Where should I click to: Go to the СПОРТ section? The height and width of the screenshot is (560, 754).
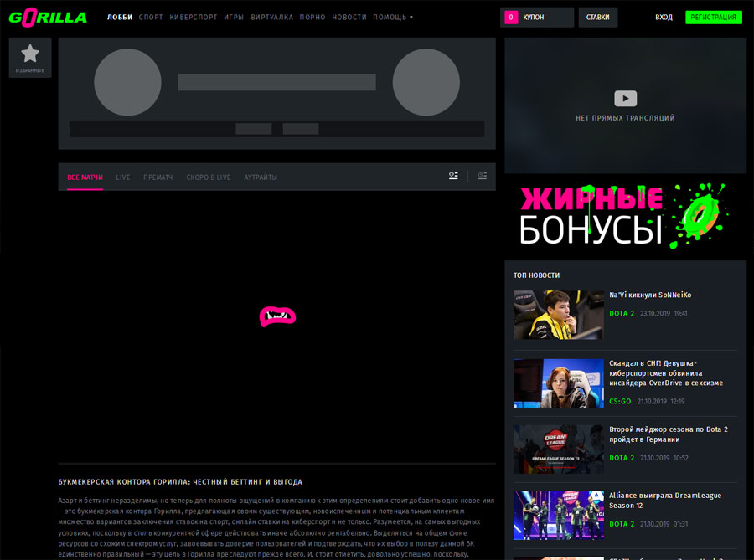click(151, 18)
